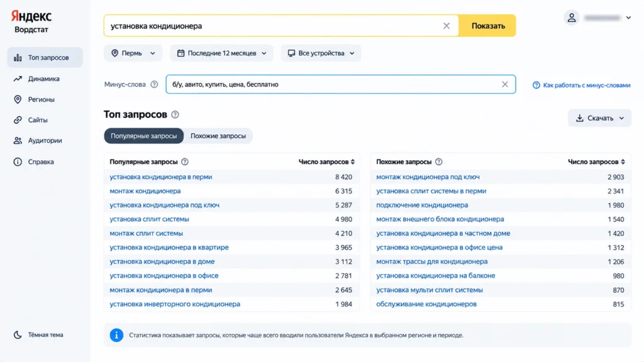Select the count value 2 903
Screen dimensions: 644x362
[x=616, y=177]
